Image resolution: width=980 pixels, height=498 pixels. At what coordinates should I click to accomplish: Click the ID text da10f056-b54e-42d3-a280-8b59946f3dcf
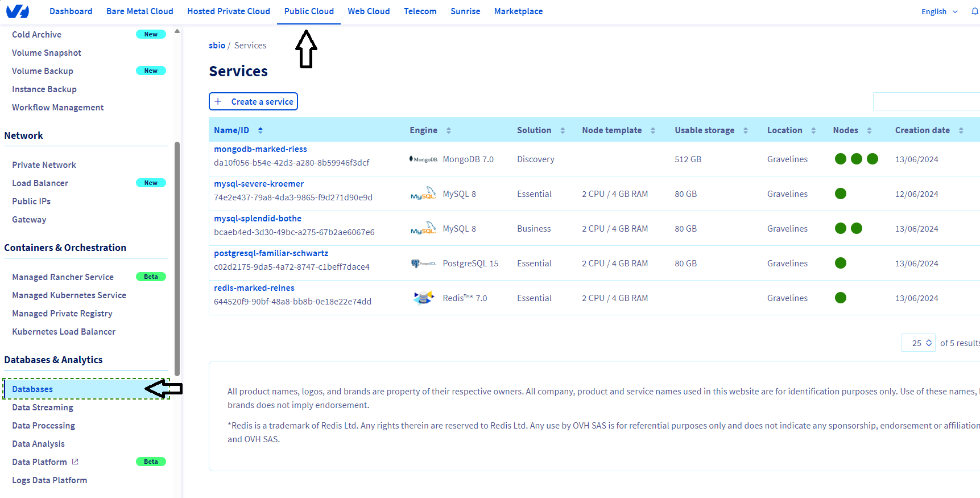292,163
